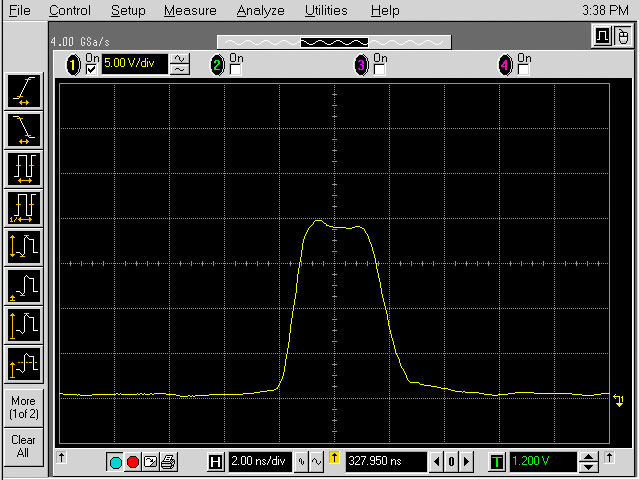Click the trigger level up/down stepper
Image resolution: width=640 pixels, height=480 pixels.
click(x=590, y=462)
